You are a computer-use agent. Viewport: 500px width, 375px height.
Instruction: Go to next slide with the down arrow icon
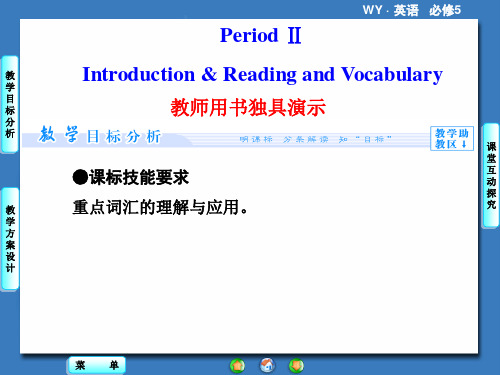pyautogui.click(x=296, y=366)
